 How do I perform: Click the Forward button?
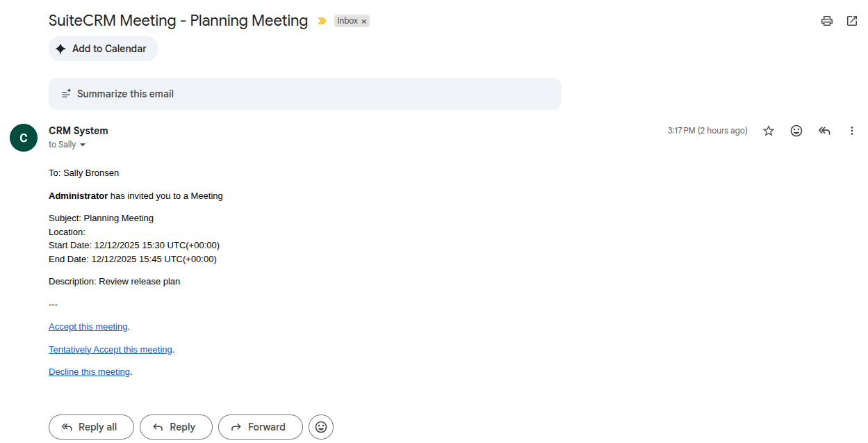point(260,426)
